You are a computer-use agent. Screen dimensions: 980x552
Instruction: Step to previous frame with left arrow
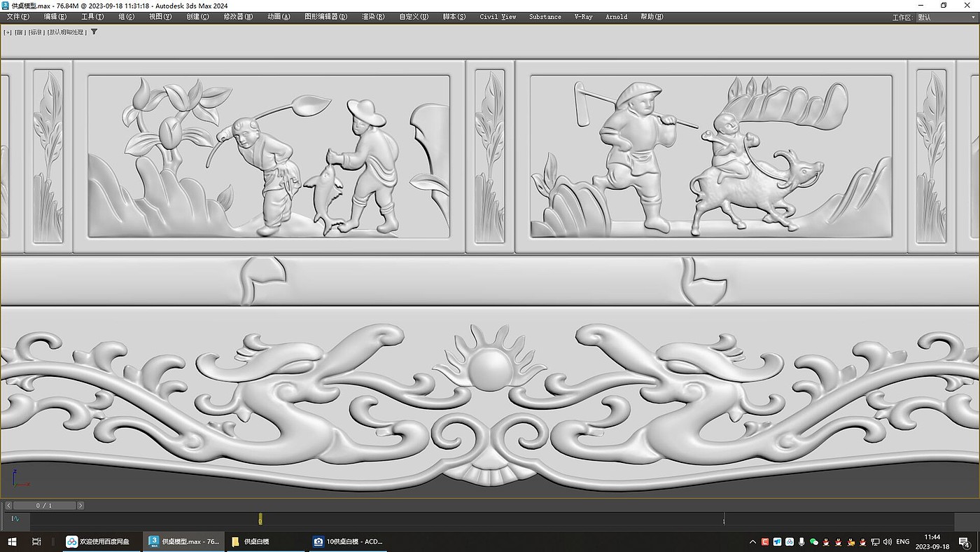(9, 505)
